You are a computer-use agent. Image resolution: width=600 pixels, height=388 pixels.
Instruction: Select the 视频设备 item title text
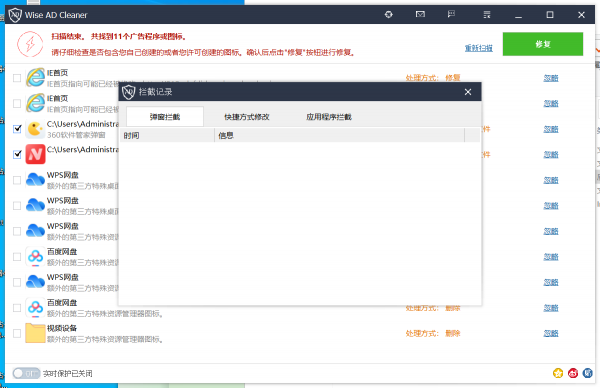pyautogui.click(x=62, y=328)
